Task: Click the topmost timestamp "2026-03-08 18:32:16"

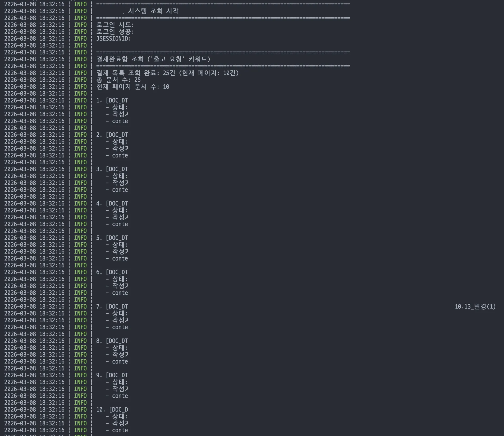Action: [34, 4]
